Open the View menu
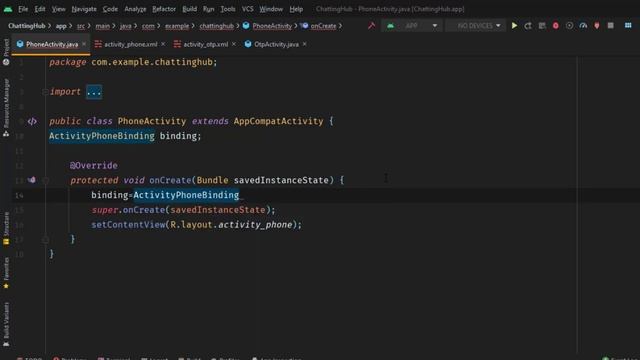 58,9
